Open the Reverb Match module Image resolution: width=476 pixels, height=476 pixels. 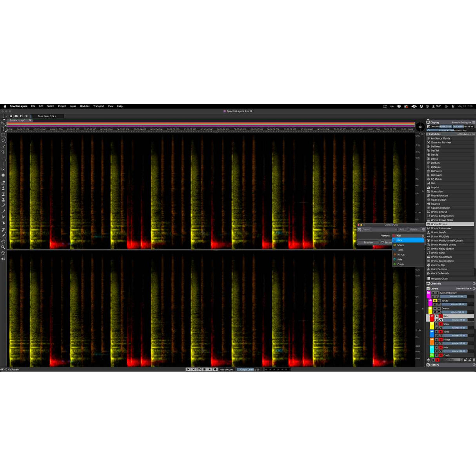[438, 200]
